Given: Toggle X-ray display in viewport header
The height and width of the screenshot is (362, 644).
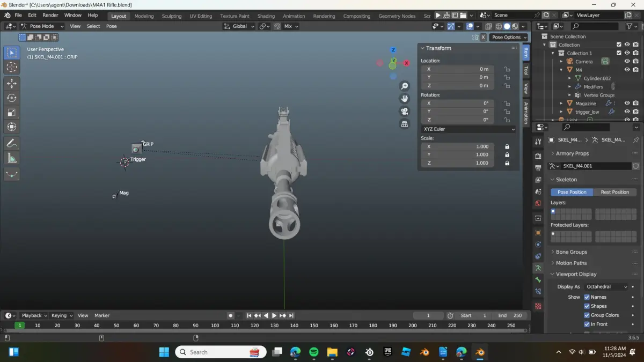Looking at the screenshot, I should 488,26.
